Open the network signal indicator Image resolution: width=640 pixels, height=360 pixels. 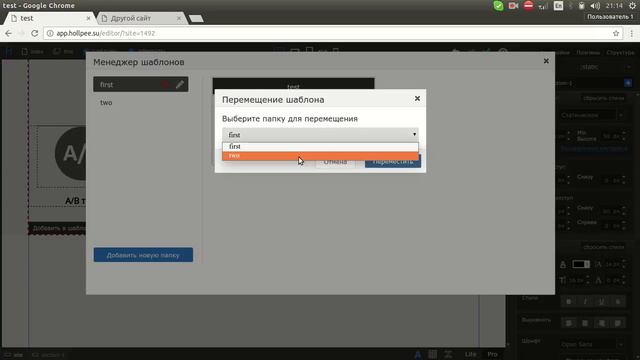pyautogui.click(x=543, y=6)
